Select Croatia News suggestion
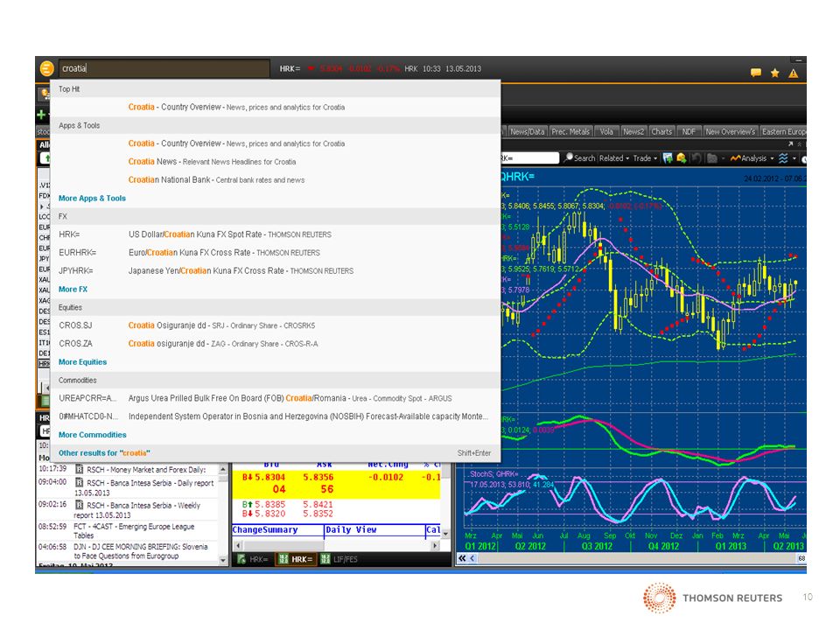This screenshot has height=630, width=840. click(276, 162)
